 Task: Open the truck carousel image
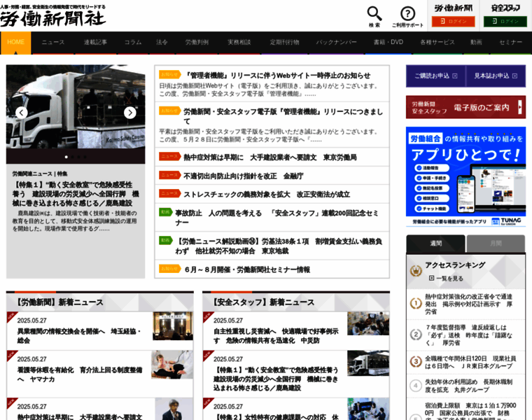(x=76, y=107)
